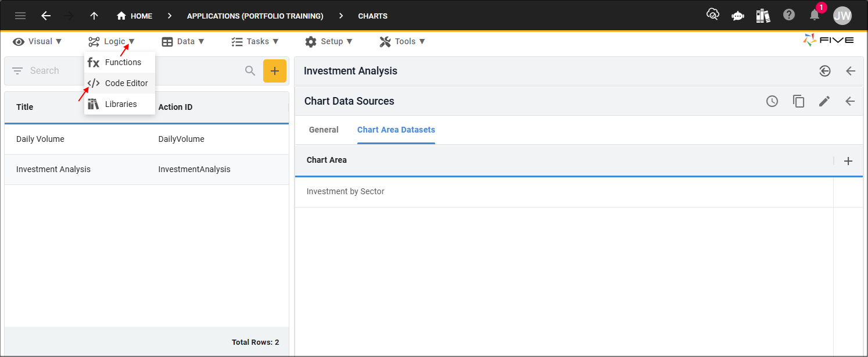Sort by Action ID column header
The width and height of the screenshot is (868, 357).
[175, 107]
